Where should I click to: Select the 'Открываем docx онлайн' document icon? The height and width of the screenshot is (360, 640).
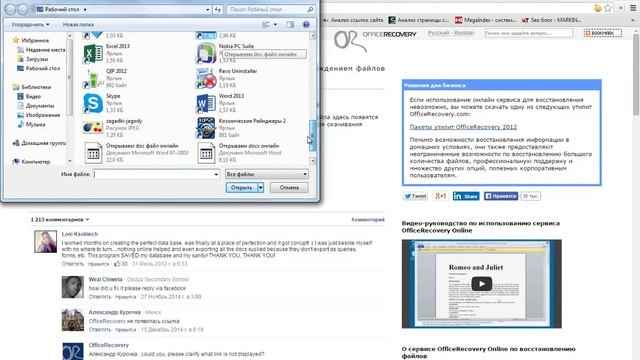[x=206, y=153]
